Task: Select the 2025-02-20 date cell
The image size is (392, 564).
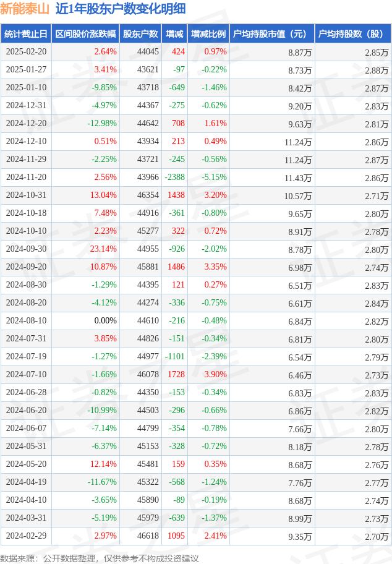Action: pyautogui.click(x=26, y=52)
